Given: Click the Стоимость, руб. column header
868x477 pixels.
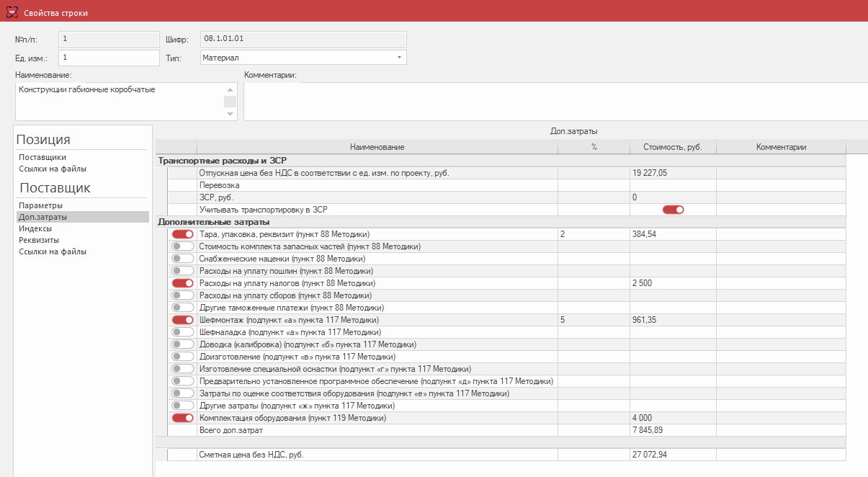Looking at the screenshot, I should coord(672,147).
